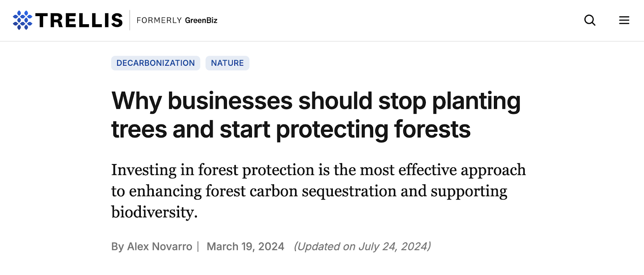Open the hamburger navigation menu
Viewport: 644px width, 275px height.
[x=624, y=20]
